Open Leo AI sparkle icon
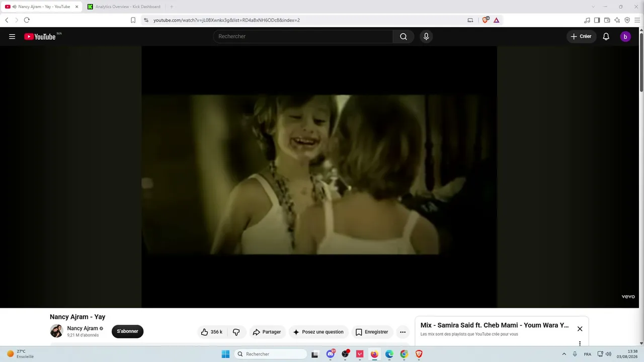 (x=617, y=20)
